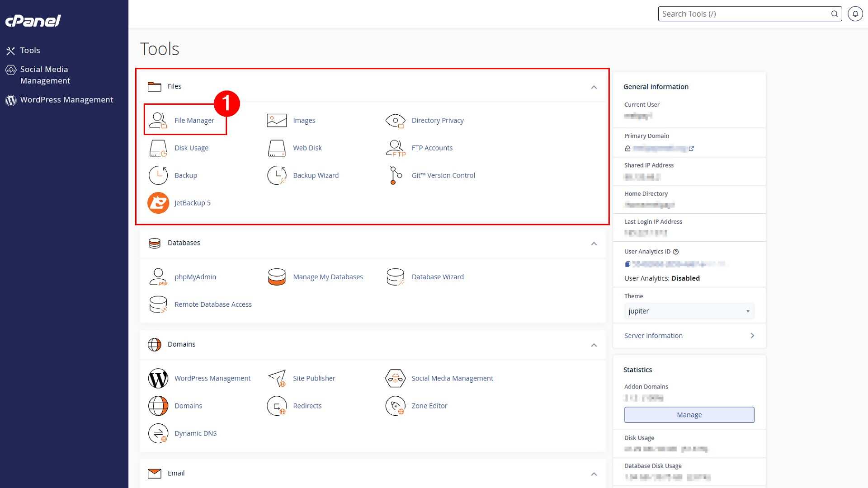The image size is (868, 488).
Task: Copy the User Analytics ID
Action: point(627,264)
